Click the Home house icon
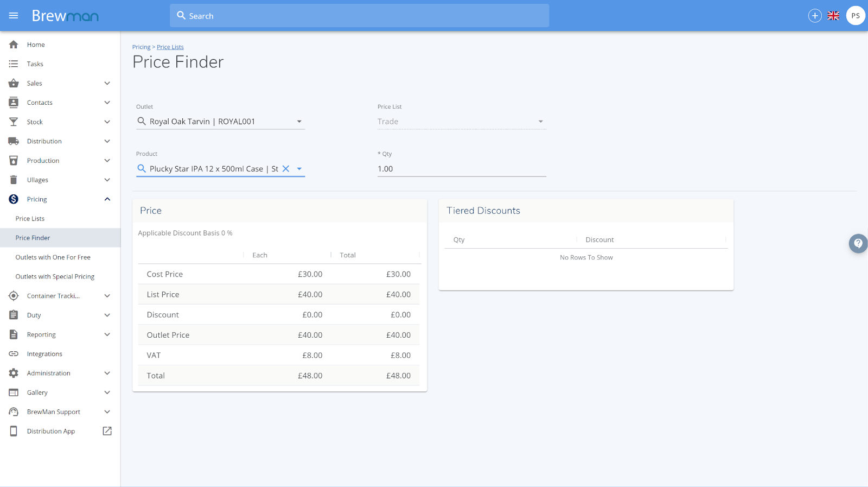Viewport: 868px width, 487px height. click(x=14, y=45)
